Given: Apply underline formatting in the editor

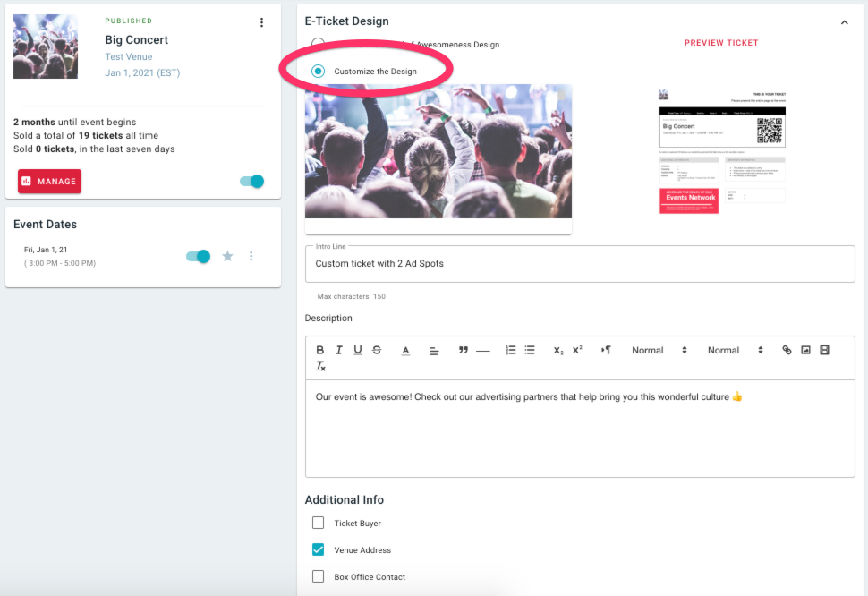Looking at the screenshot, I should 358,350.
